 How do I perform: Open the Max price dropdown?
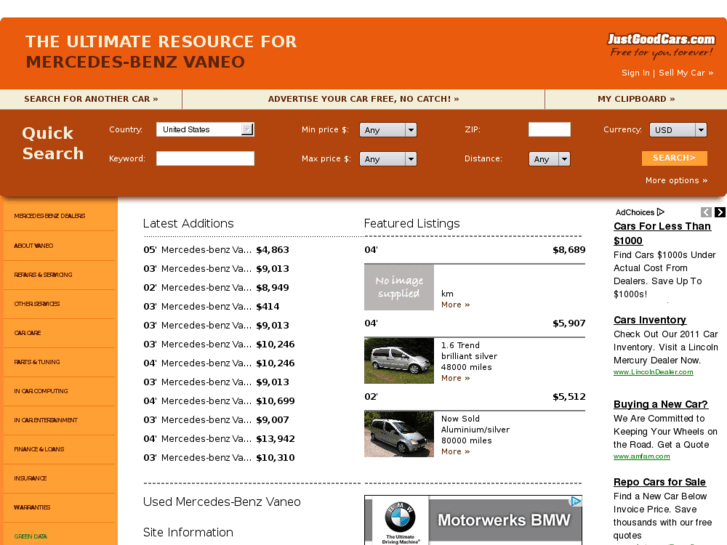pos(388,159)
